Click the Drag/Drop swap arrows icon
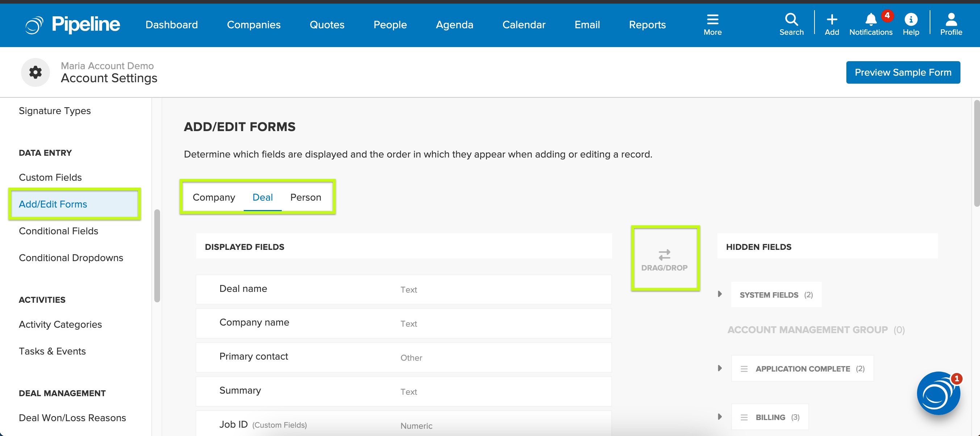Viewport: 980px width, 436px height. (664, 255)
